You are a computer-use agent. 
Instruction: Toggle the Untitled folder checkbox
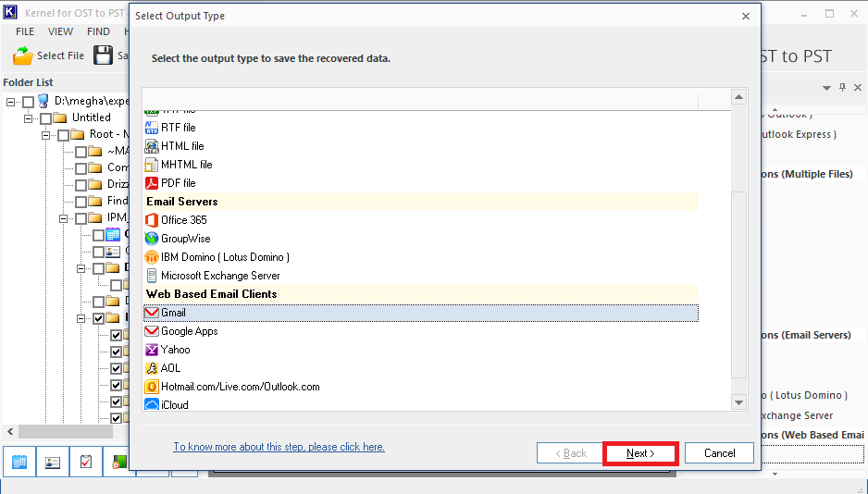[46, 118]
